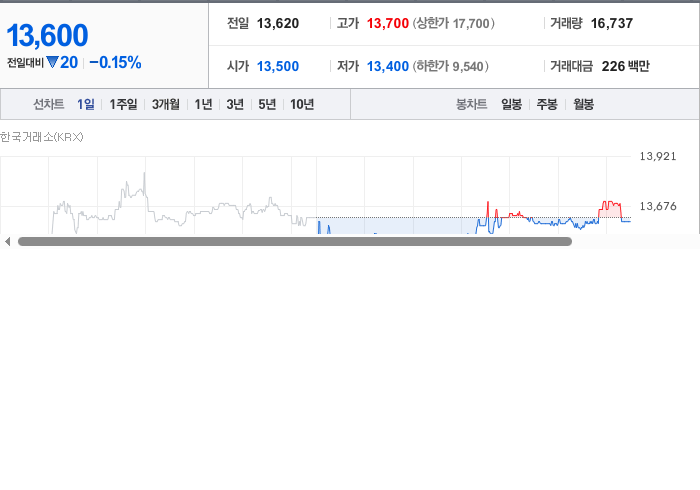The image size is (700, 490).
Task: Click the -0.15% change rate
Action: click(115, 62)
